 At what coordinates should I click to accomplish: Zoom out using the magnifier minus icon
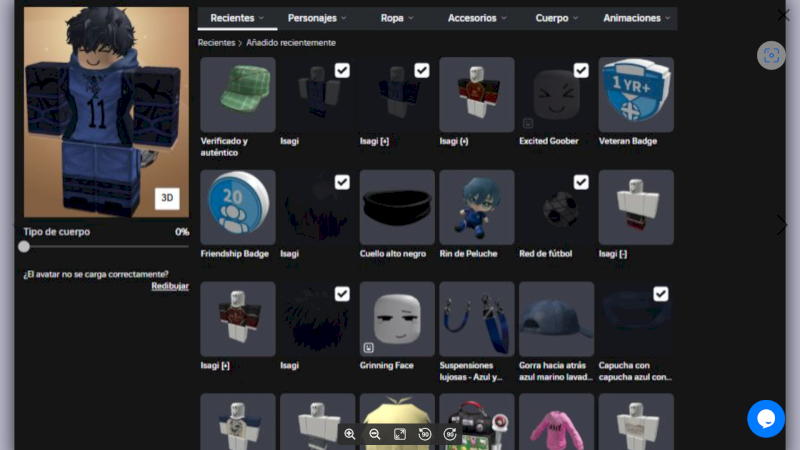coord(374,434)
